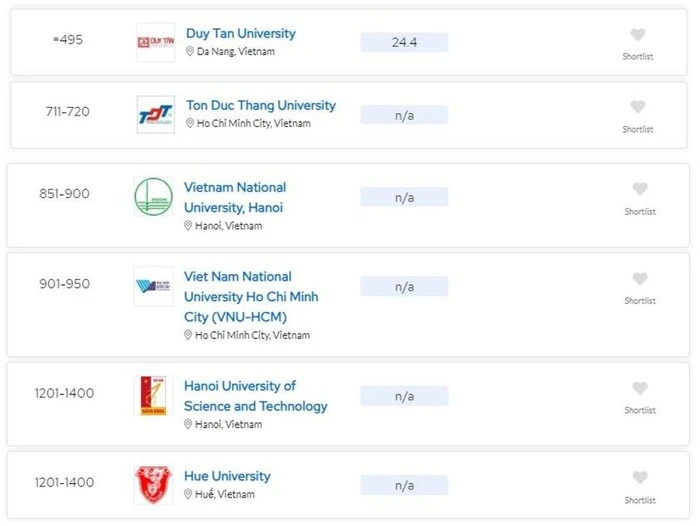Viewport: 700px width, 526px height.
Task: Click Vietnam National University, Hanoi green logo
Action: point(153,197)
